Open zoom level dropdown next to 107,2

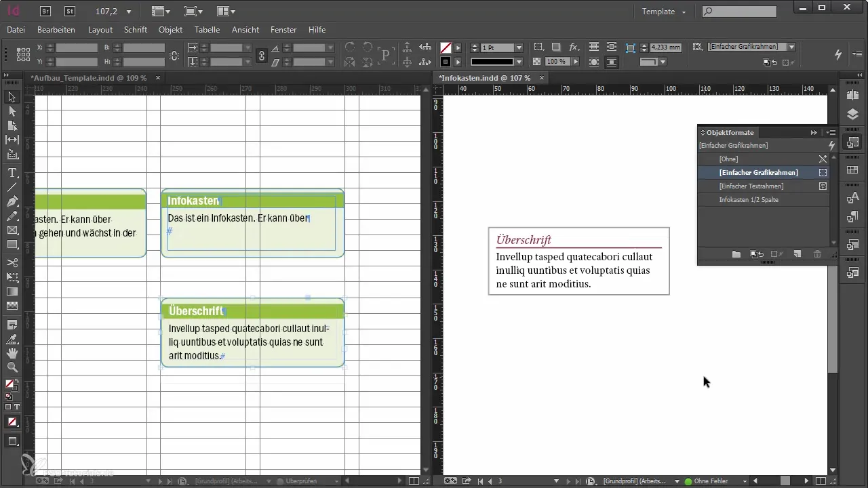(129, 12)
